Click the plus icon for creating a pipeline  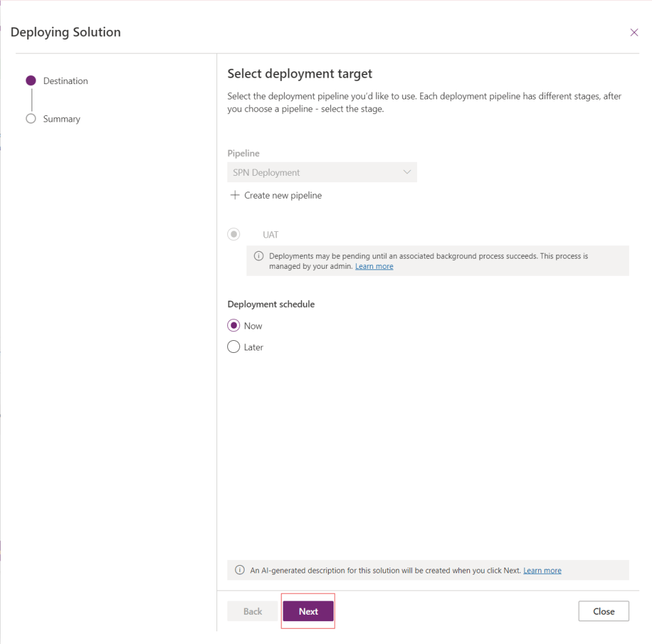[235, 195]
